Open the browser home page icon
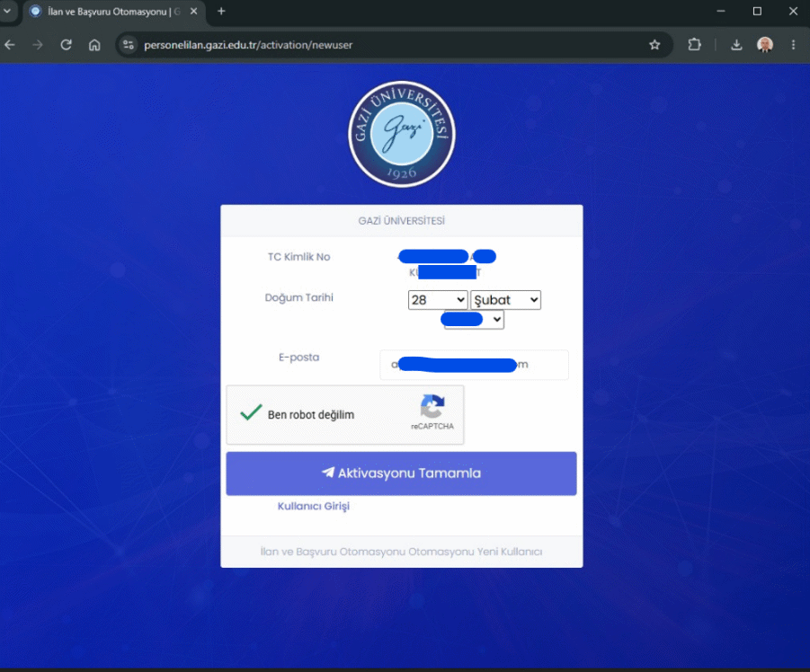 94,45
